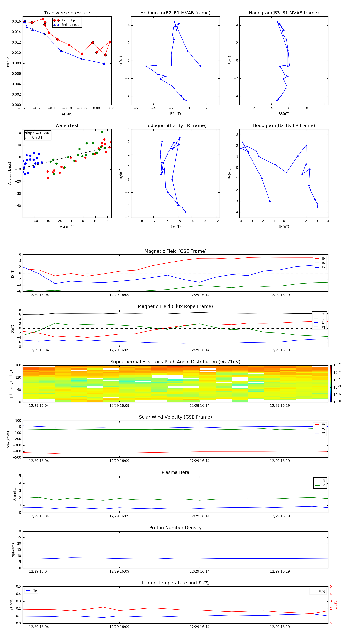Click the 'Hodogram(Bx_By FR frame)' title

(x=284, y=125)
